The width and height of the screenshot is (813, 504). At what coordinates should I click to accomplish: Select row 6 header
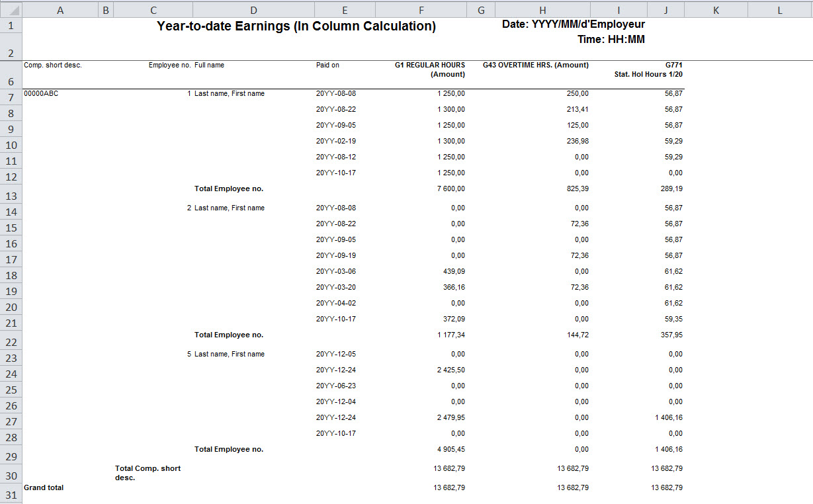click(x=11, y=81)
